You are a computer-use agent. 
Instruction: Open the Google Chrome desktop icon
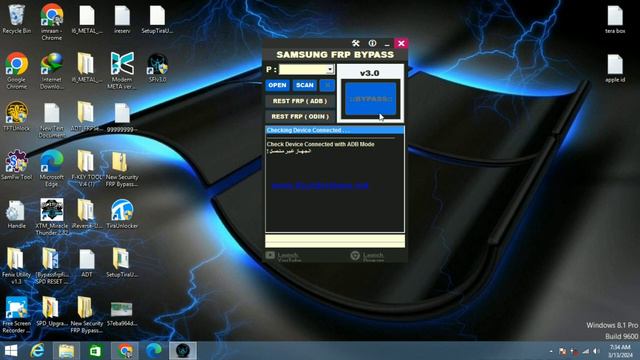click(16, 71)
